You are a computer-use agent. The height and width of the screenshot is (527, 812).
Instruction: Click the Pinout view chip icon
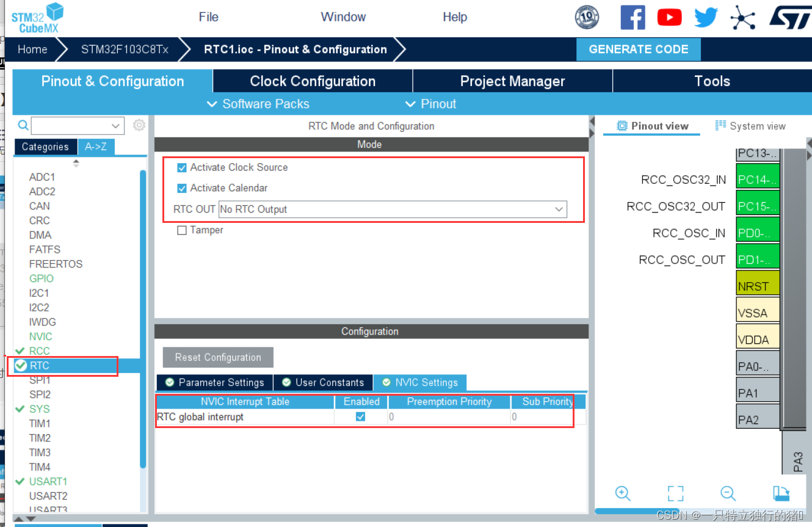tap(622, 126)
